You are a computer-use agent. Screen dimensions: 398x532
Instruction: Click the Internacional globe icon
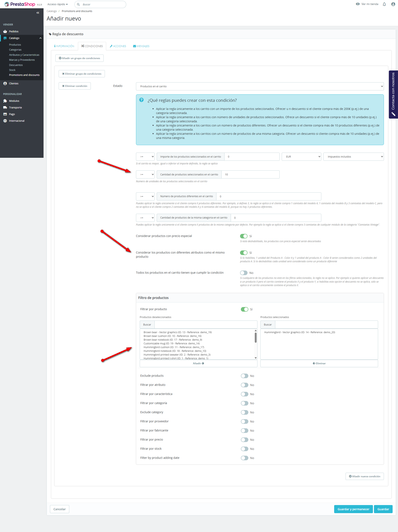coord(5,121)
